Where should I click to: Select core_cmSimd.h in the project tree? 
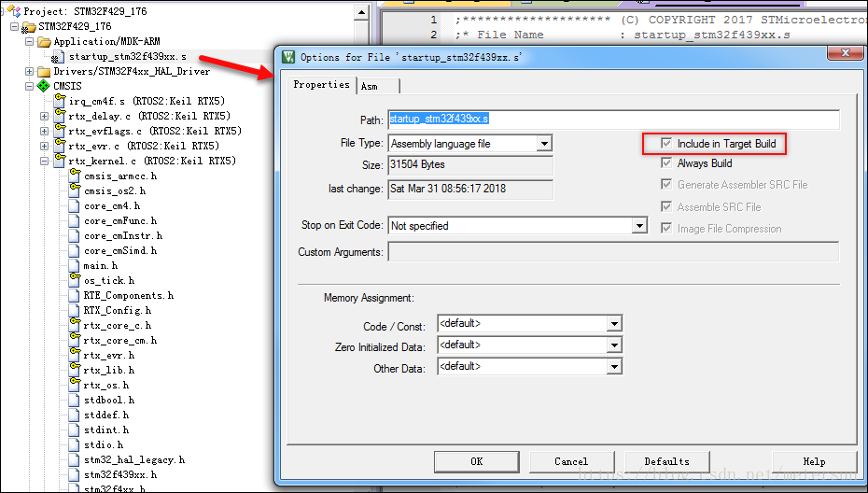[x=120, y=250]
